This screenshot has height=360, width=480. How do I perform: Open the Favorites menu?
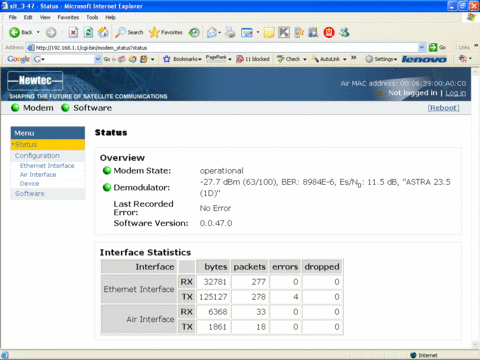coord(68,17)
